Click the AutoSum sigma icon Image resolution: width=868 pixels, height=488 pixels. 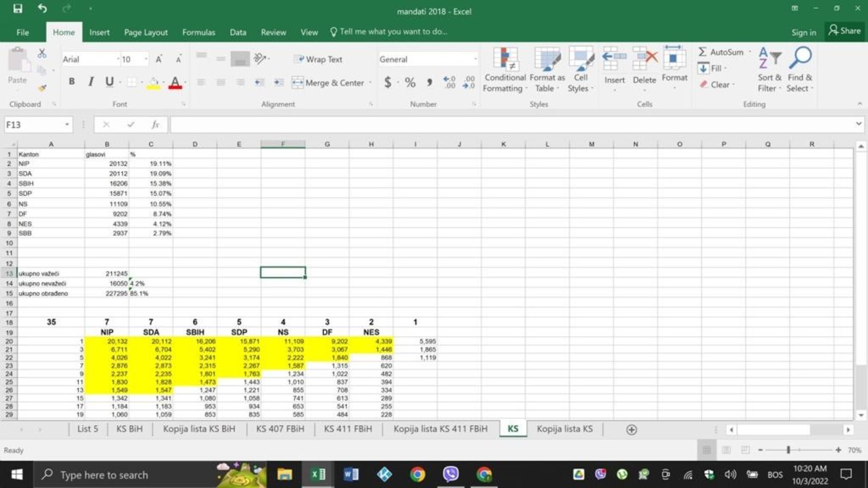point(703,52)
